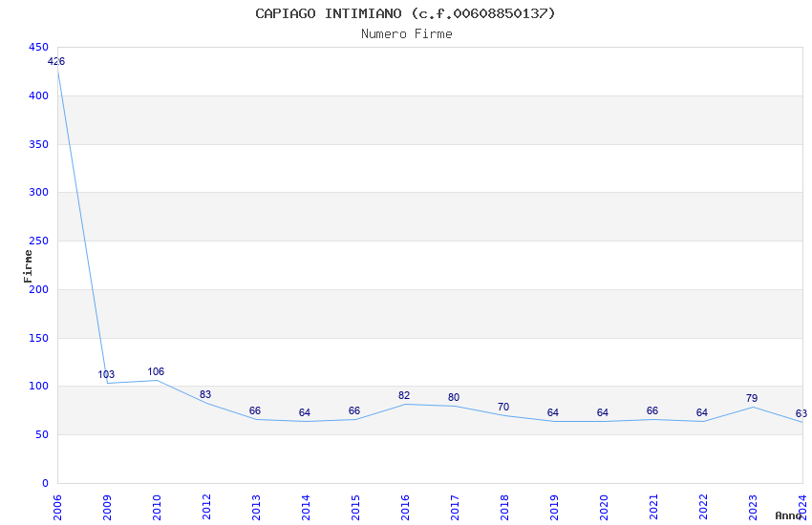Select y-axis tick label 350
812x525 pixels.
coord(38,144)
